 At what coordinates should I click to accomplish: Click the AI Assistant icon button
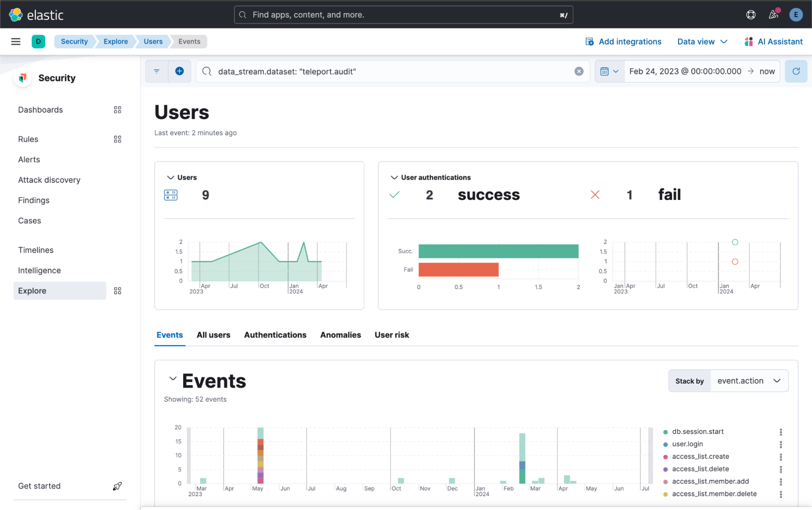click(773, 41)
